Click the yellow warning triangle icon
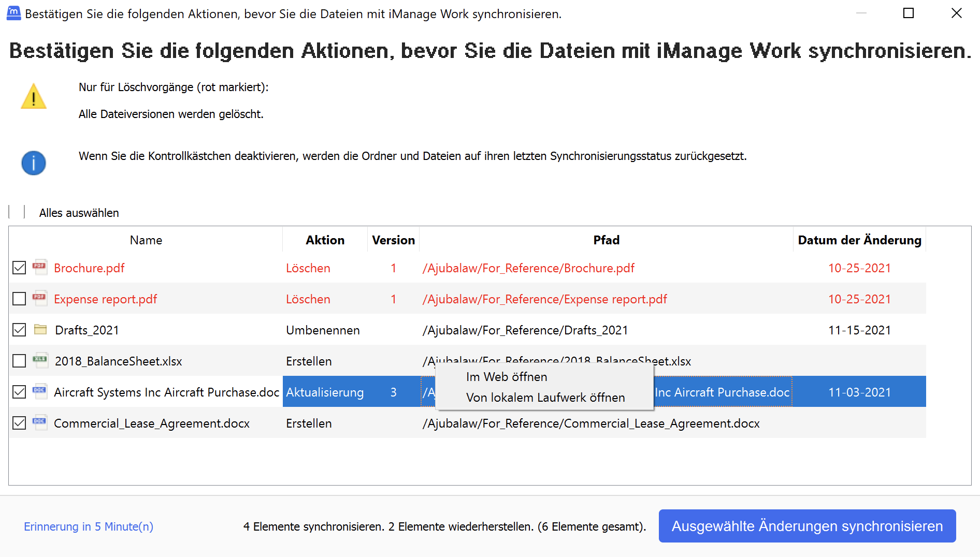The image size is (980, 557). pyautogui.click(x=34, y=96)
